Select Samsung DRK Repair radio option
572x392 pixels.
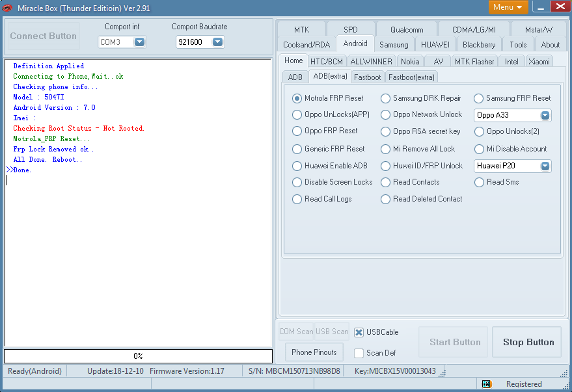385,98
